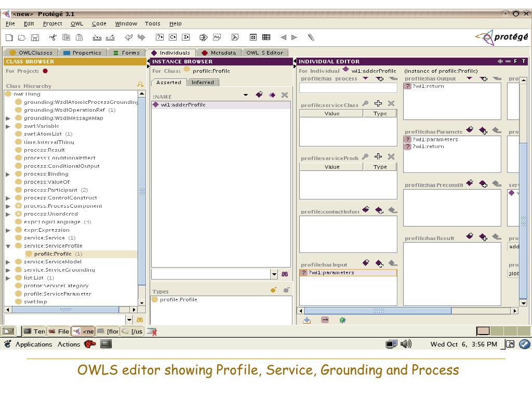
Task: Click the Save project disk icon
Action: pos(35,37)
